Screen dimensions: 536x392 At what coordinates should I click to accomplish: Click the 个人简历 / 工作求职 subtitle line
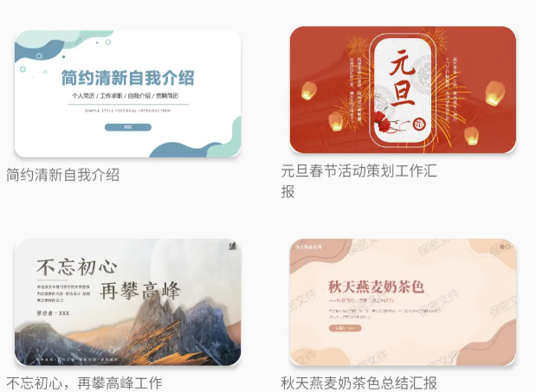click(125, 96)
